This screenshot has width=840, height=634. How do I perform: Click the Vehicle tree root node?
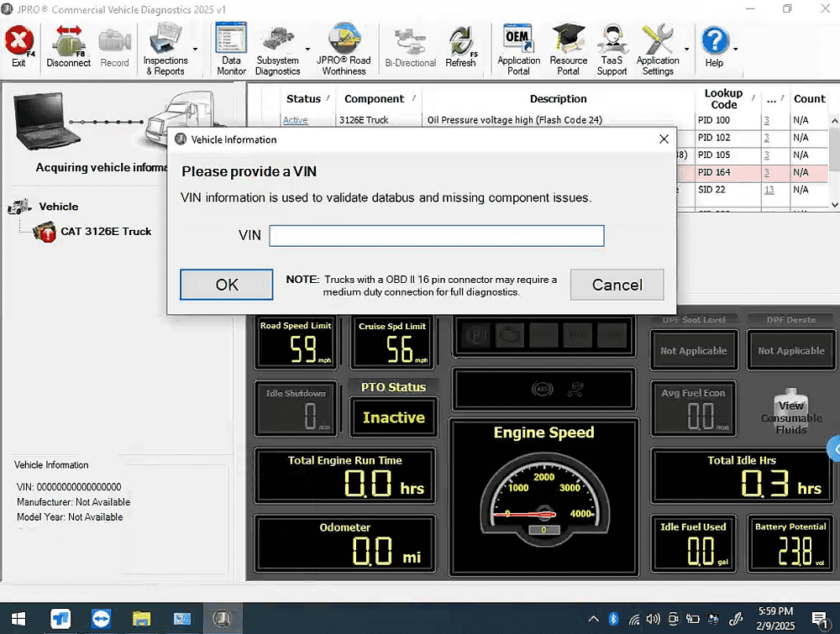[59, 207]
